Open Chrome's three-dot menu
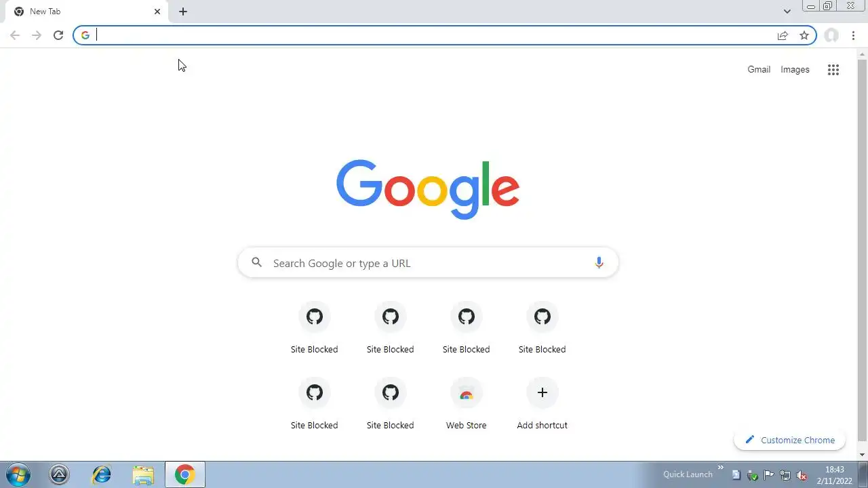Image resolution: width=868 pixels, height=488 pixels. coord(853,35)
